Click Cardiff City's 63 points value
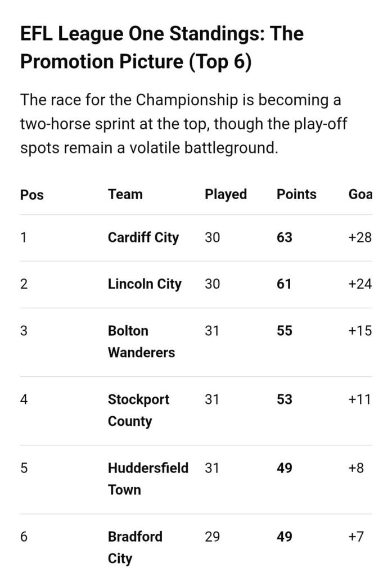 click(x=285, y=237)
